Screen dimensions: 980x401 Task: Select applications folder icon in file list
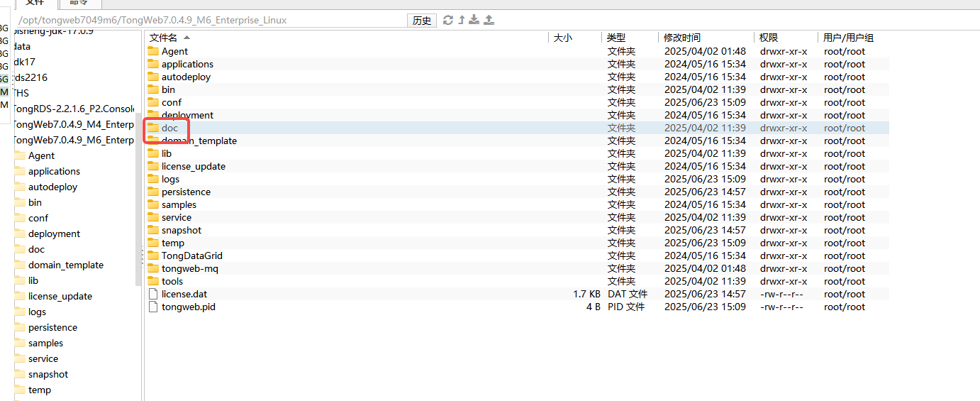point(153,64)
